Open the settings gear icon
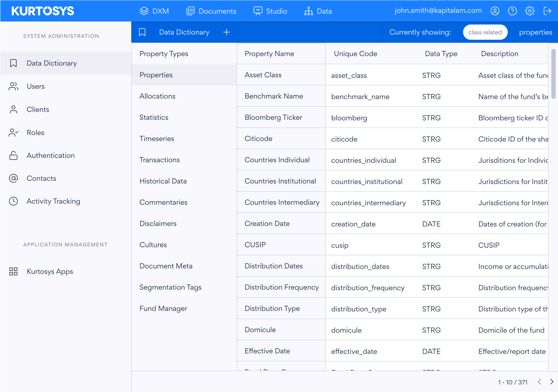The height and width of the screenshot is (392, 558). [530, 11]
